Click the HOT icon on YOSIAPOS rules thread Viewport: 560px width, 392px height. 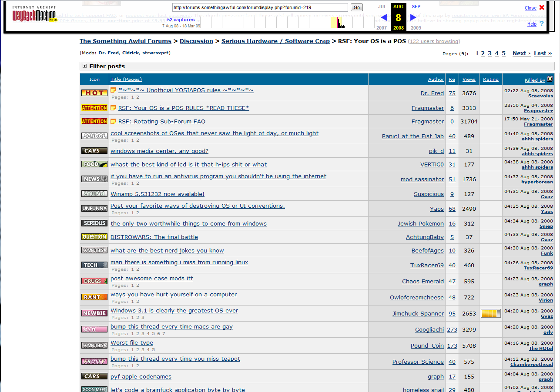(94, 93)
